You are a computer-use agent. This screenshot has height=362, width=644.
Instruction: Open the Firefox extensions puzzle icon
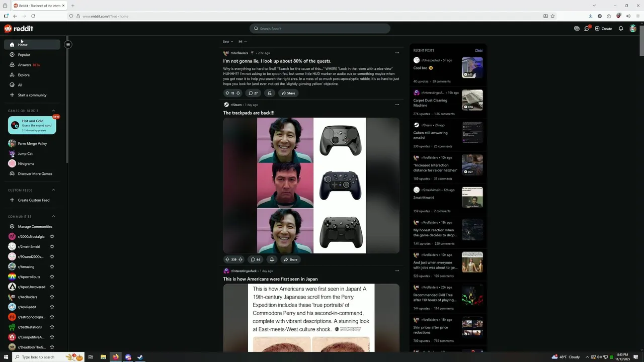coord(609,16)
